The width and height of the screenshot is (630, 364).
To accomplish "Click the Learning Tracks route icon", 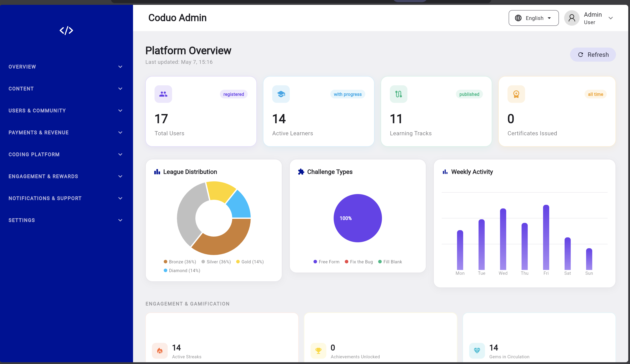I will click(398, 94).
